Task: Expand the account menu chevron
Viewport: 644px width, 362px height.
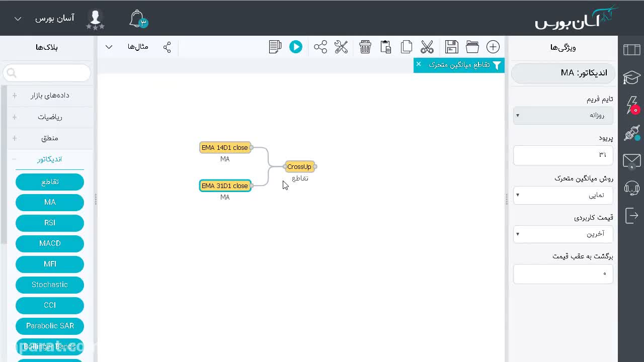Action: (x=18, y=19)
